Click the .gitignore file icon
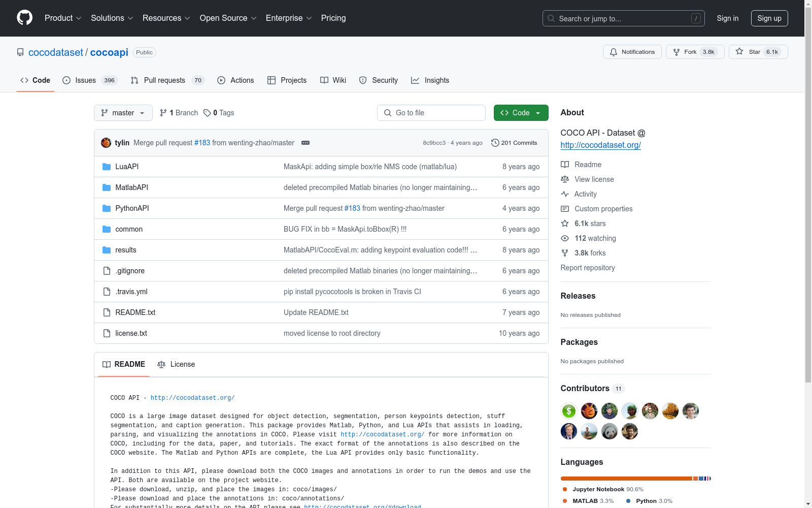The height and width of the screenshot is (508, 812). [x=107, y=271]
